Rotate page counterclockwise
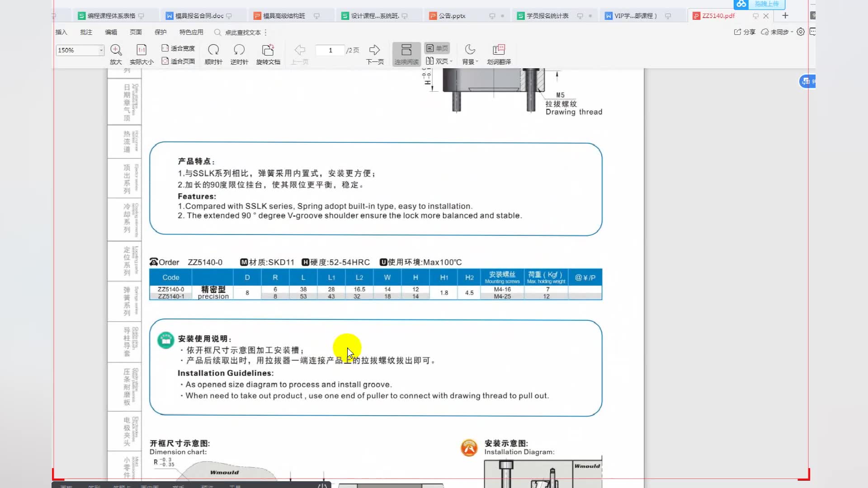Image resolution: width=868 pixels, height=488 pixels. [239, 50]
